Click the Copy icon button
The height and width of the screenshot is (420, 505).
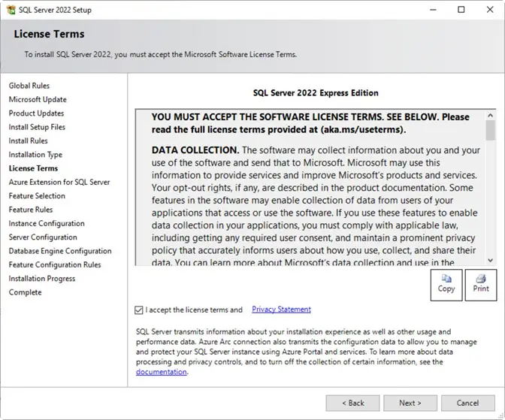point(446,284)
